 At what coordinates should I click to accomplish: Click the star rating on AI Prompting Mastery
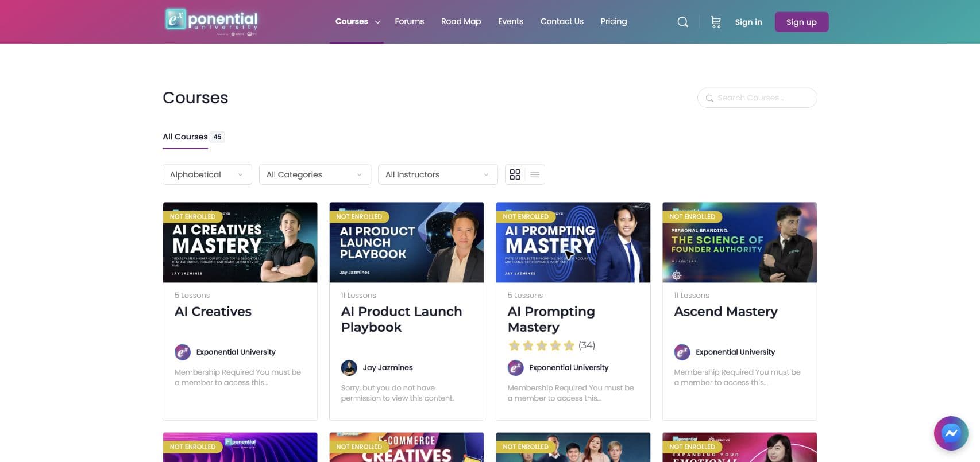(x=541, y=345)
